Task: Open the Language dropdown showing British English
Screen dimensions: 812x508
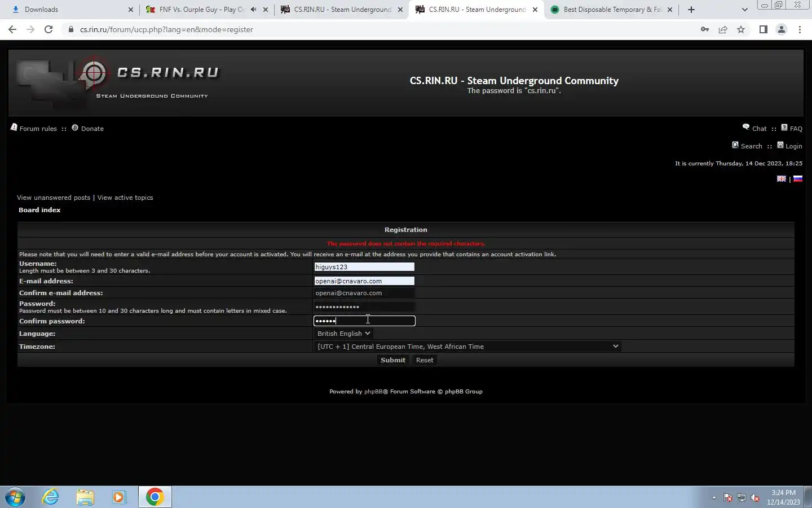Action: click(x=343, y=334)
